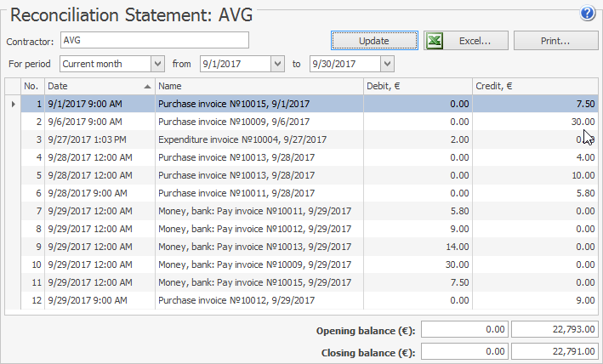Screen dimensions: 603x364
Task: Click the row indicator arrow for row 1
Action: [x=12, y=104]
